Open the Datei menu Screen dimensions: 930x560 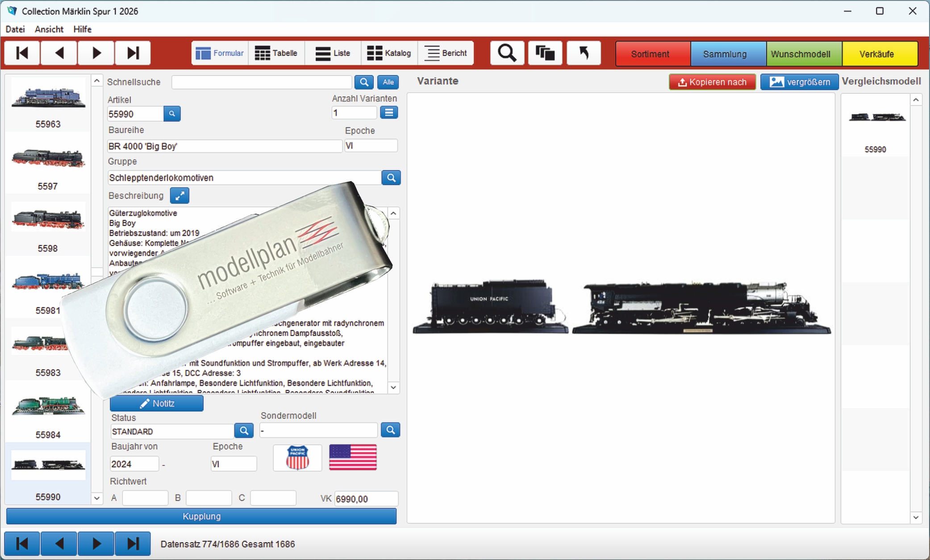tap(15, 29)
